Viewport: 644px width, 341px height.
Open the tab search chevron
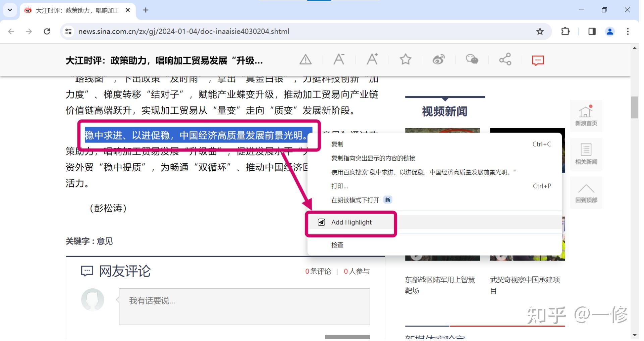tap(10, 10)
